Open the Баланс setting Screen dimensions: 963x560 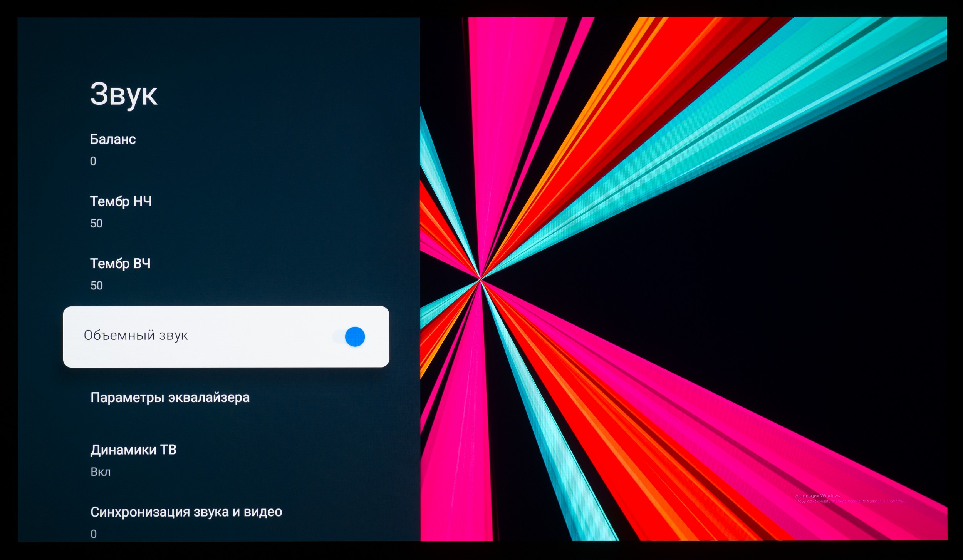click(113, 139)
